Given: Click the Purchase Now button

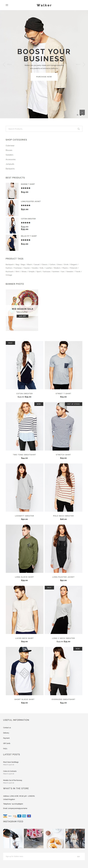Looking at the screenshot, I should (44, 77).
